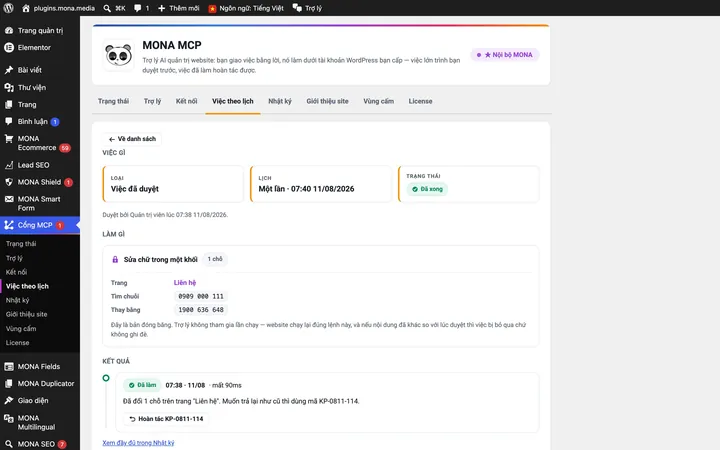Click the Thêm mới plus icon
Viewport: 720px width, 450px height.
click(161, 8)
